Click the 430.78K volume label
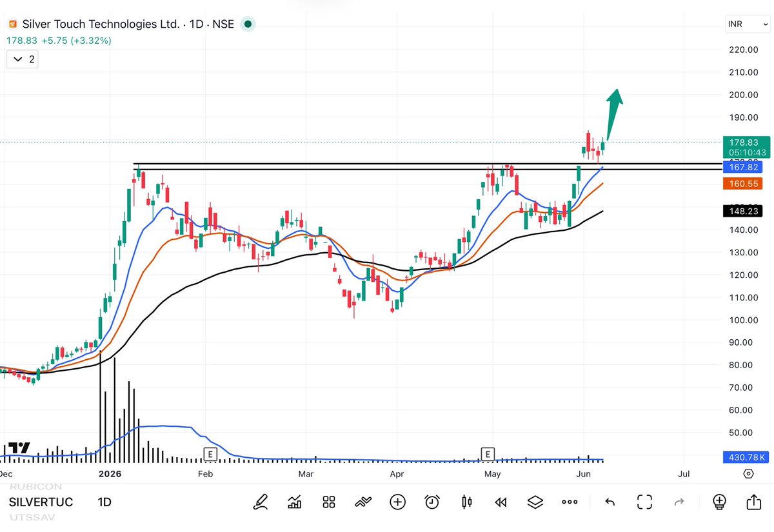 (x=746, y=458)
